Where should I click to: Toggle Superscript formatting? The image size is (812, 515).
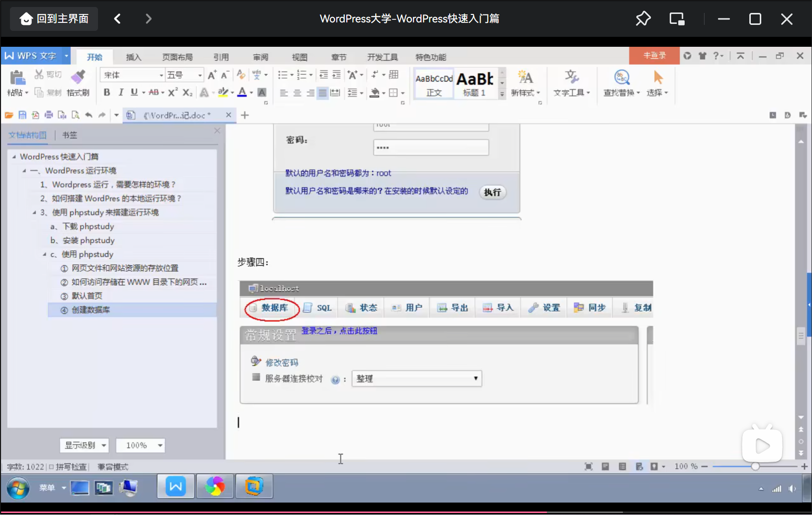(173, 92)
